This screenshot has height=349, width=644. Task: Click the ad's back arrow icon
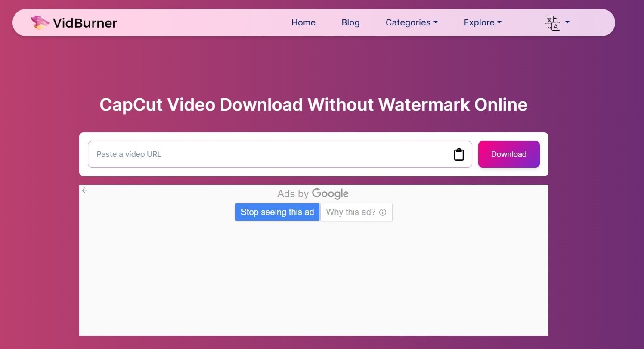[x=85, y=190]
